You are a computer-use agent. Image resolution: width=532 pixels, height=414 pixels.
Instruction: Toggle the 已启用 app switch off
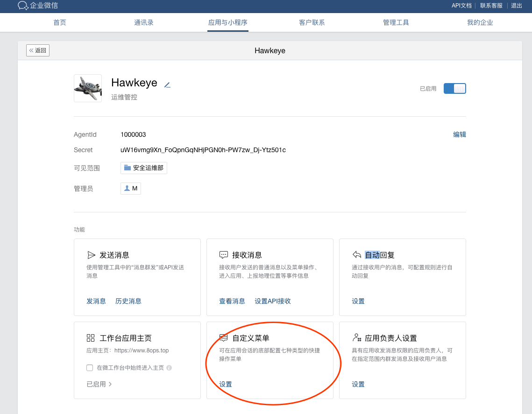pos(454,89)
